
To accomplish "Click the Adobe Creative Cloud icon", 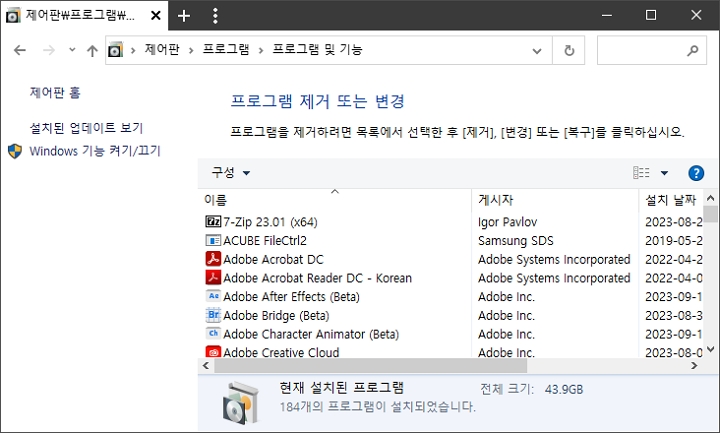I will pyautogui.click(x=213, y=352).
